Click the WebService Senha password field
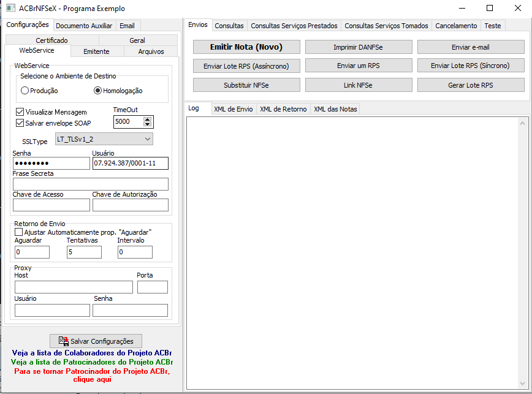 tap(51, 163)
